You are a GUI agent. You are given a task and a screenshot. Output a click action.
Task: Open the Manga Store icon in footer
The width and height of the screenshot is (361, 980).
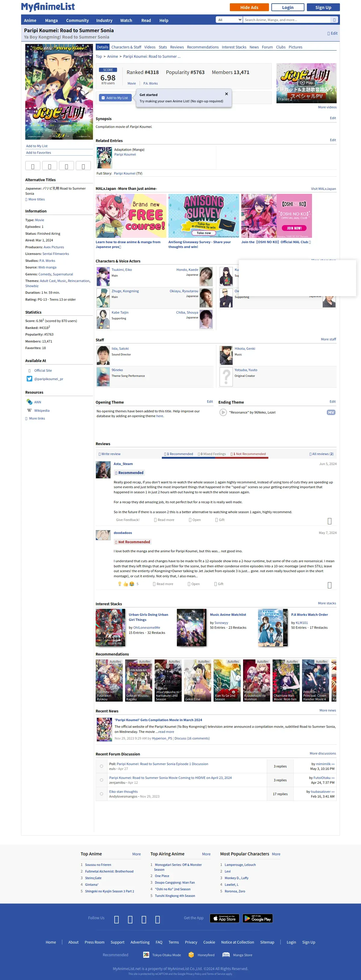[226, 954]
